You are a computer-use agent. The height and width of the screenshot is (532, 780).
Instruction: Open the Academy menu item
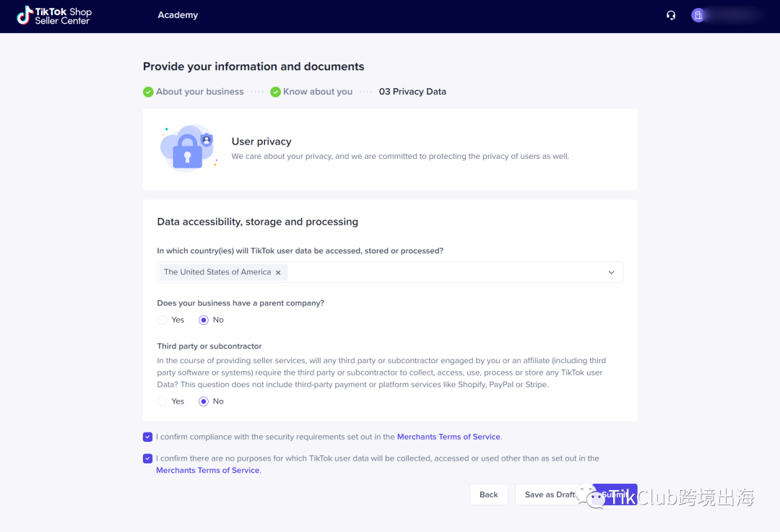(178, 15)
